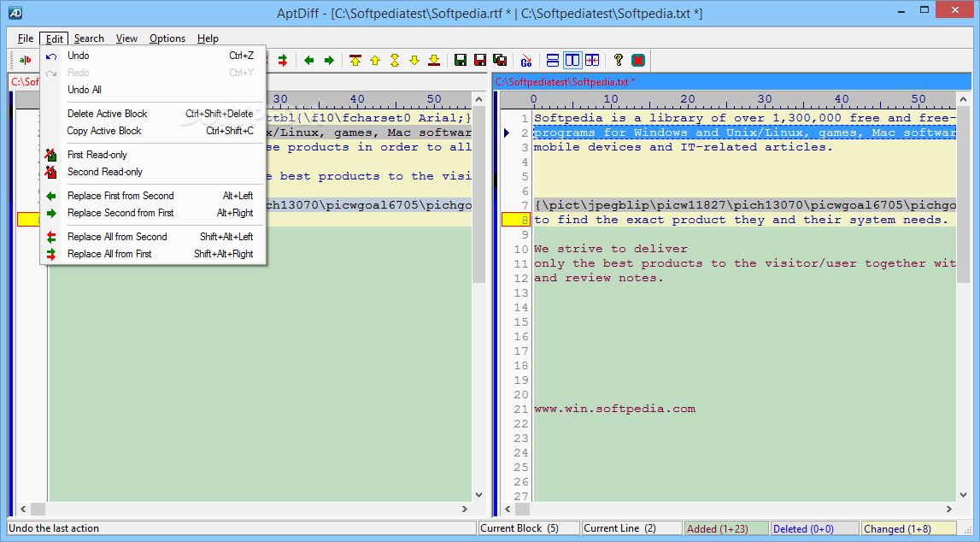Choose Undo All menu entry
Screen dimensions: 980x542
153,90
